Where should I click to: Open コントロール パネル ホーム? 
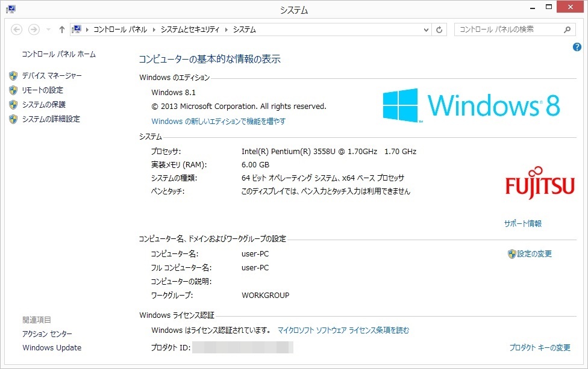coord(59,54)
